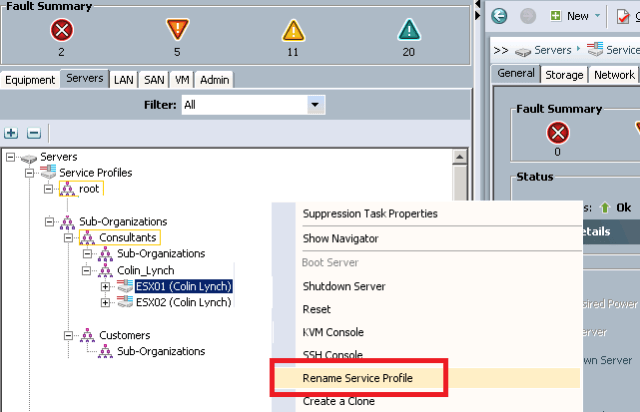Collapse the Customers node
Image resolution: width=640 pixels, height=412 pixels.
69,336
